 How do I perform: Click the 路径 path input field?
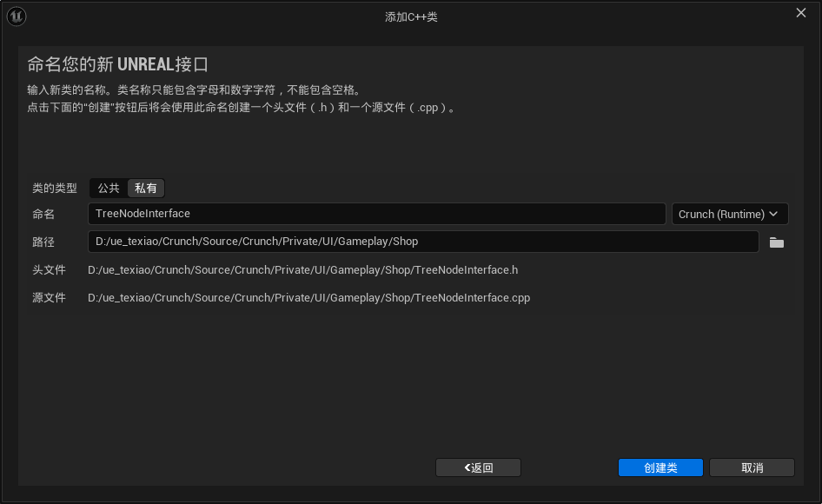click(423, 242)
